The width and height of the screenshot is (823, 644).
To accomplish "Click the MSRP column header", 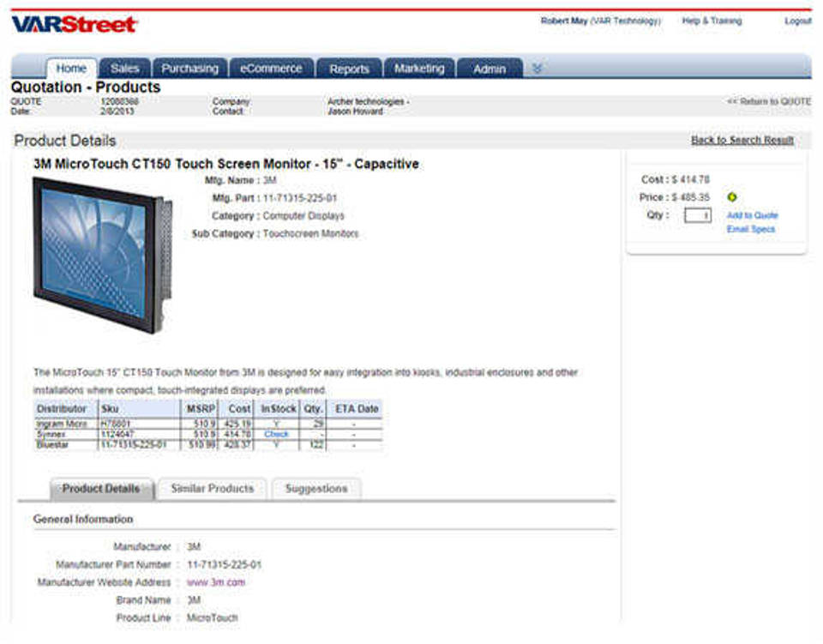I will coord(199,409).
